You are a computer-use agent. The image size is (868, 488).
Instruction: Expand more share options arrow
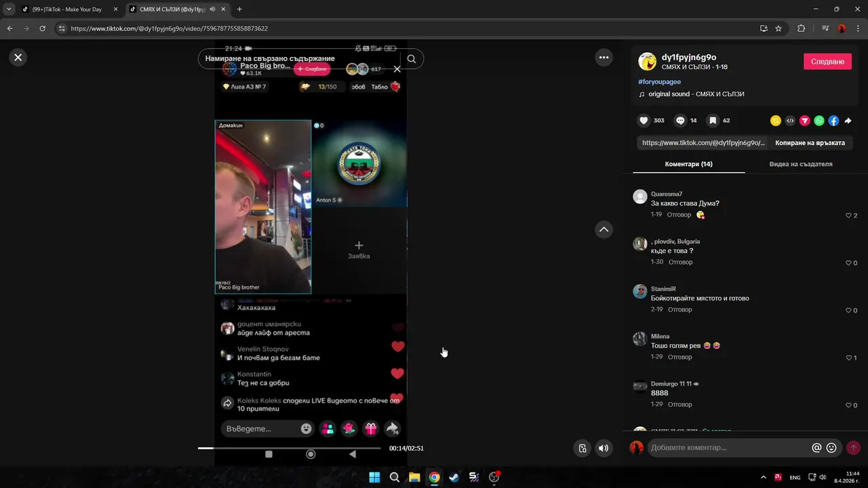[848, 121]
